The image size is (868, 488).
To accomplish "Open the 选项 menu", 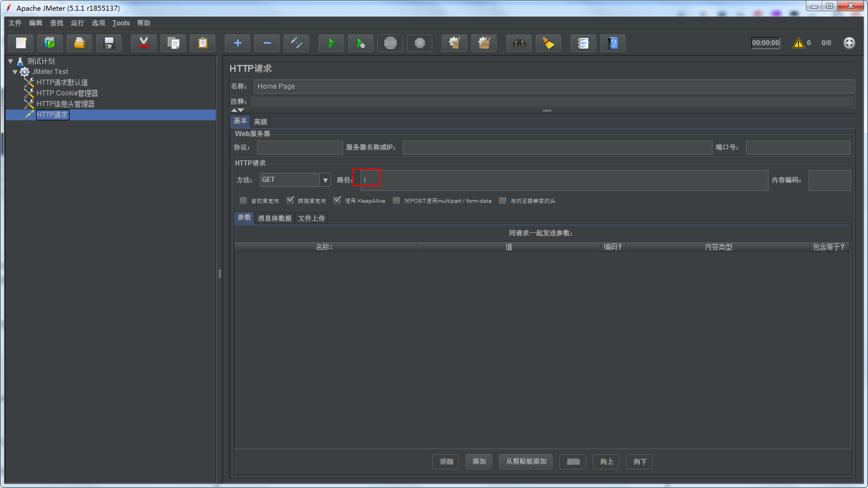I will pos(98,23).
